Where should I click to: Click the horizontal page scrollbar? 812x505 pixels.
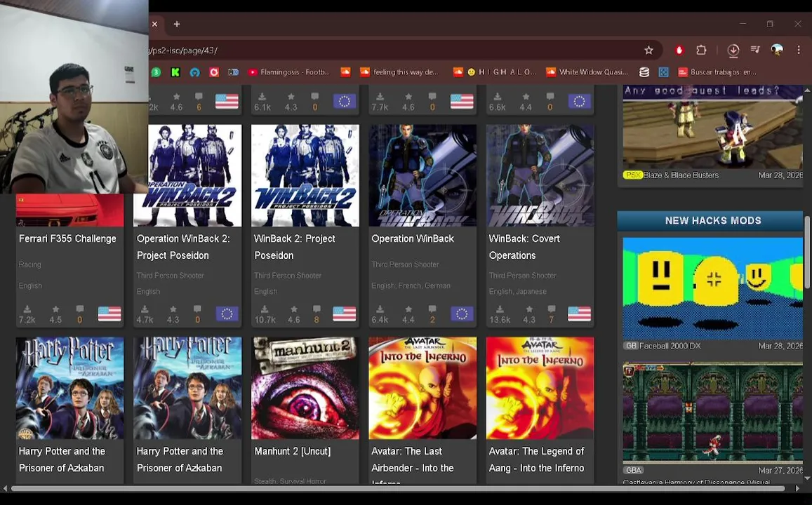point(398,488)
